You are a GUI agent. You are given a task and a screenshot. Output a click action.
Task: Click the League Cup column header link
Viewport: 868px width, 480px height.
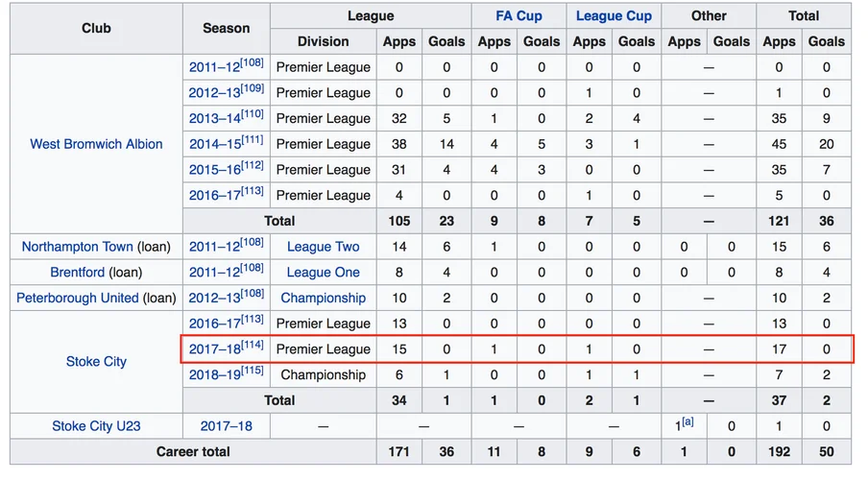coord(614,16)
